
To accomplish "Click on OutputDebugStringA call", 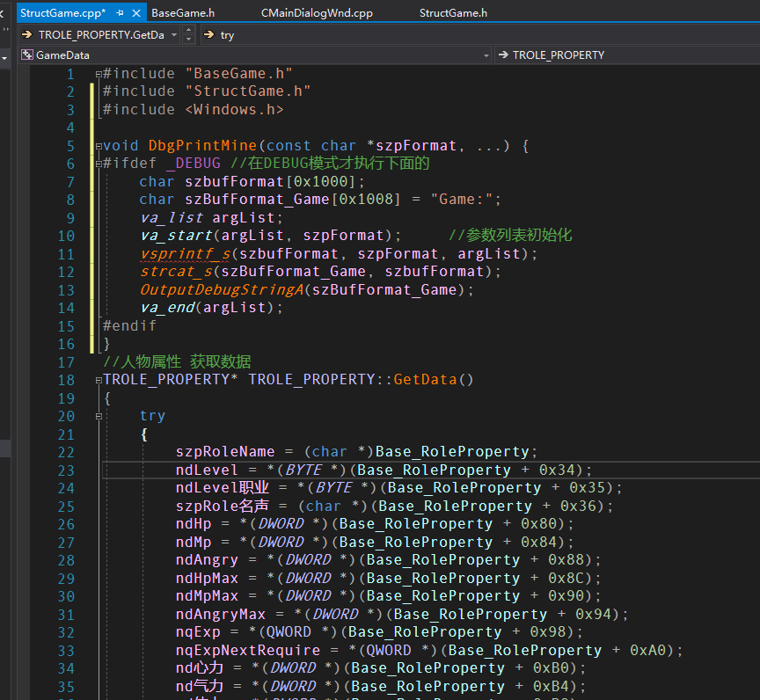I will coord(222,289).
